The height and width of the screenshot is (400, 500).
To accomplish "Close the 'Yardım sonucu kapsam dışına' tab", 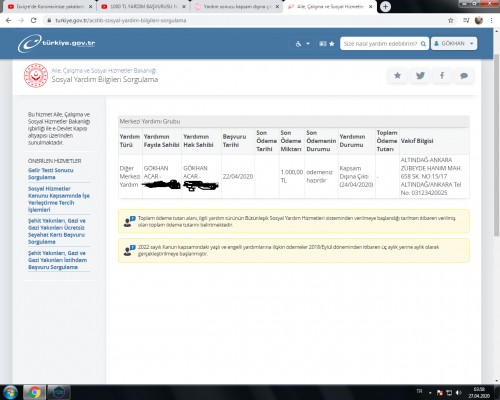I will [277, 6].
